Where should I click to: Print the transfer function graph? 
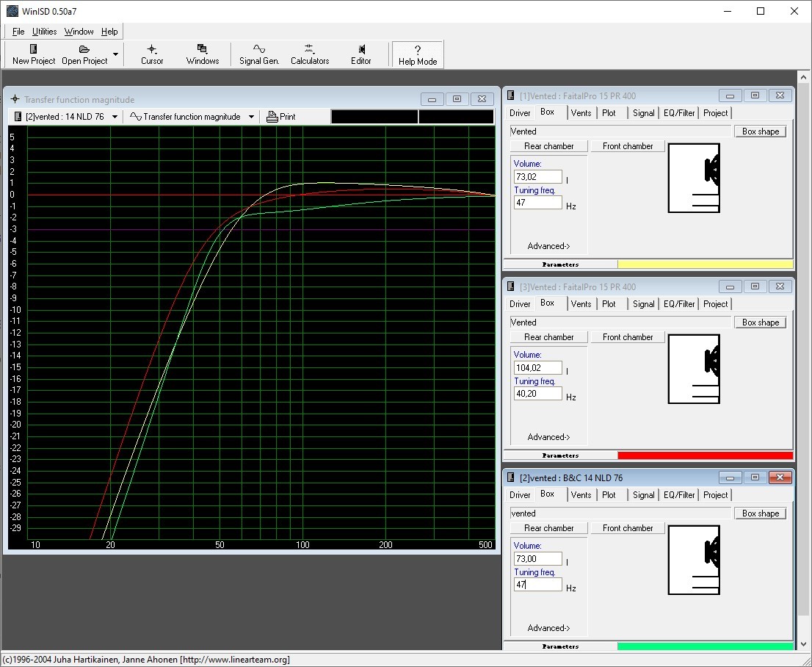tap(281, 117)
